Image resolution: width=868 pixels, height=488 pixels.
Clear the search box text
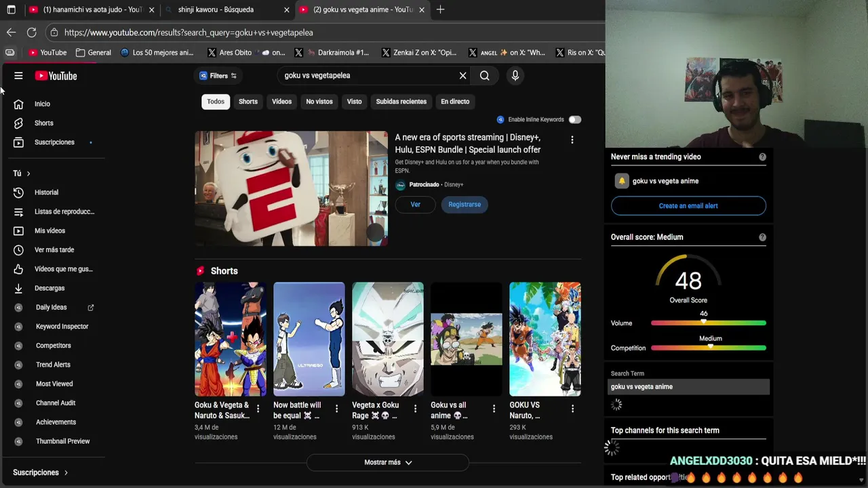coord(463,76)
